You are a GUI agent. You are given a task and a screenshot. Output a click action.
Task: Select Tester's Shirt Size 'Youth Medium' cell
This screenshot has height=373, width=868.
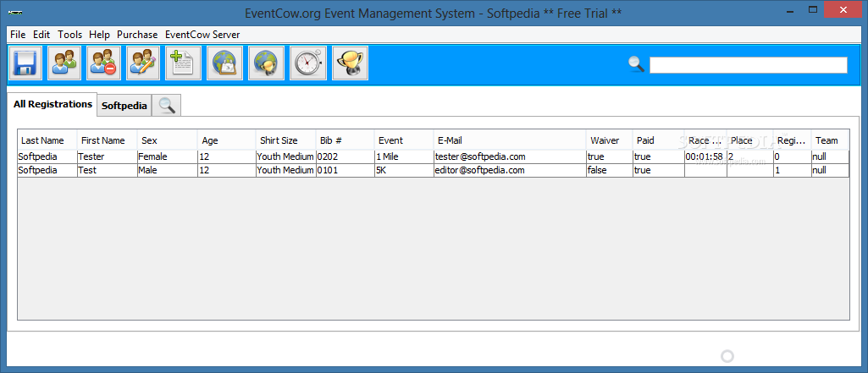(285, 157)
